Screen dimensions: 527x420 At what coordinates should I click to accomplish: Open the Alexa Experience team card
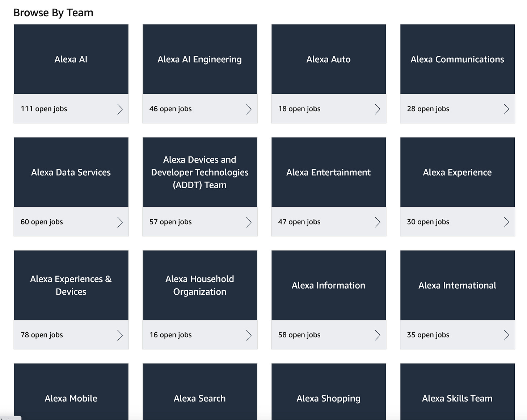tap(458, 187)
